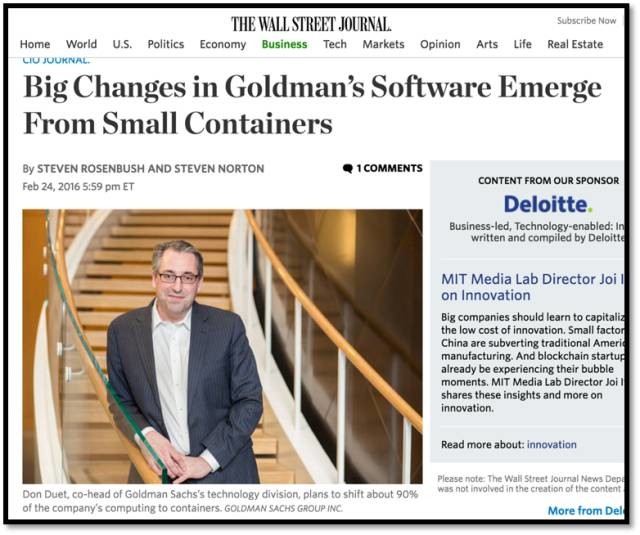The width and height of the screenshot is (640, 535).
Task: Open the Arts section
Action: click(x=487, y=44)
